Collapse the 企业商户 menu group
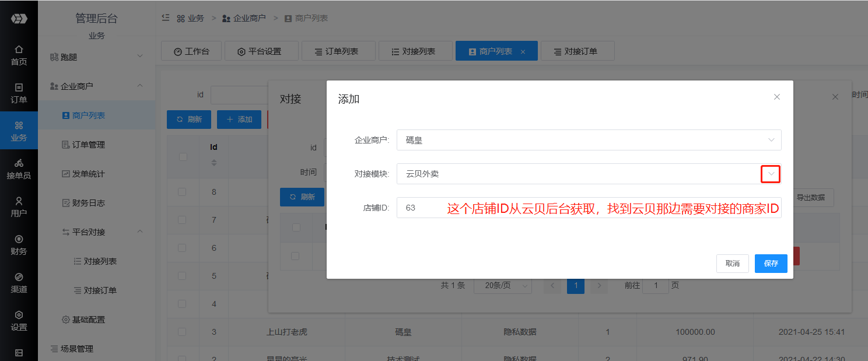Image resolution: width=868 pixels, height=361 pixels. [97, 86]
